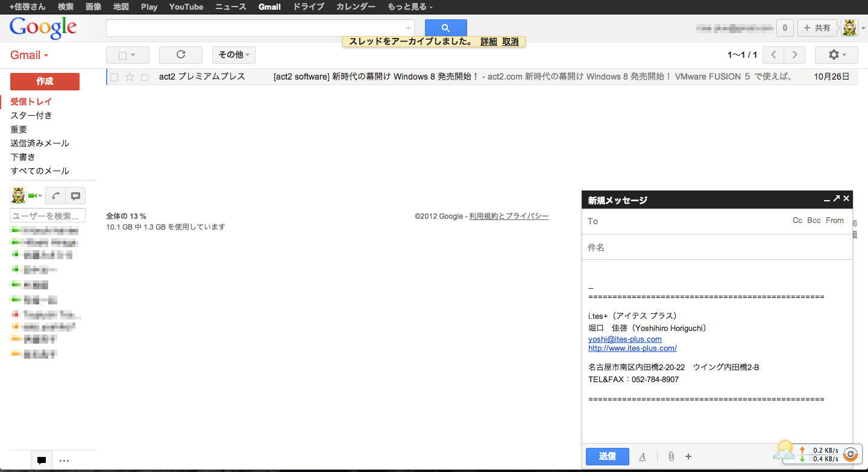Click the three dots icon at bottom left
This screenshot has height=472, width=868.
64,461
